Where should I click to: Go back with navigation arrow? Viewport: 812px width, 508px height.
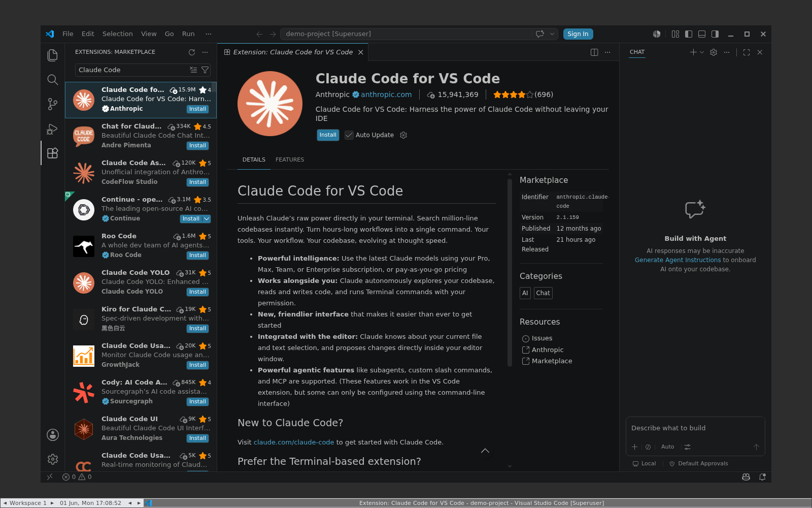click(259, 34)
